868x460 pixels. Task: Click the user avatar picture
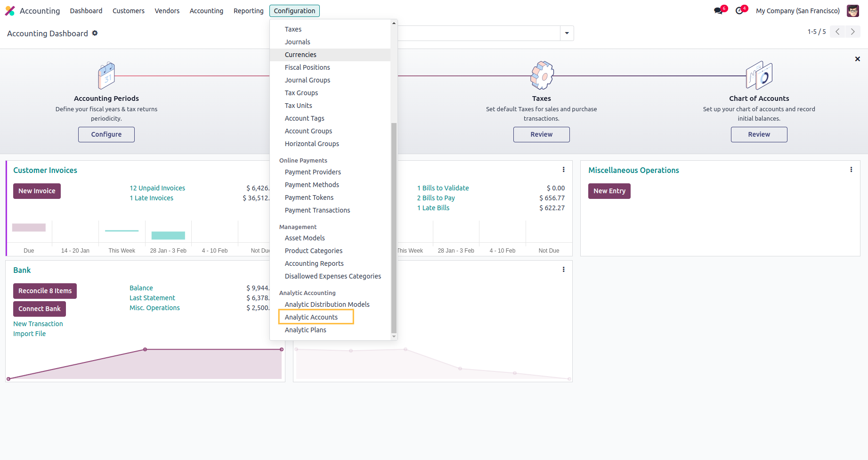(x=853, y=11)
